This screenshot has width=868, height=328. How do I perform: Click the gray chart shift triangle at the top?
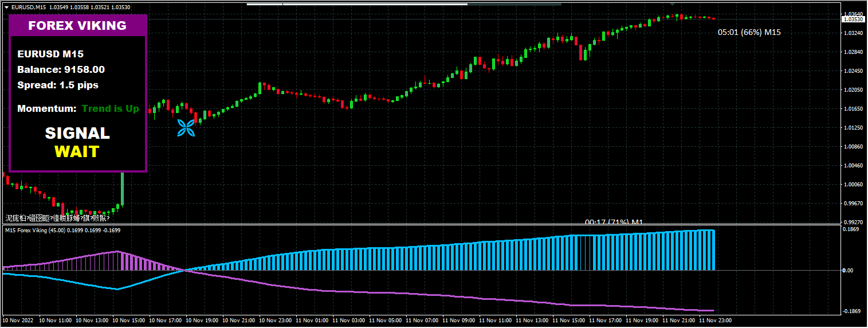click(x=673, y=4)
